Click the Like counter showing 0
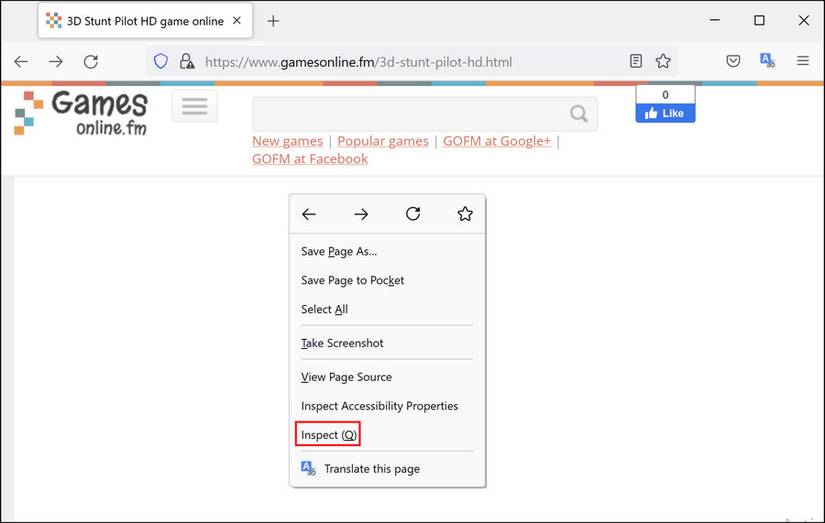 (665, 95)
